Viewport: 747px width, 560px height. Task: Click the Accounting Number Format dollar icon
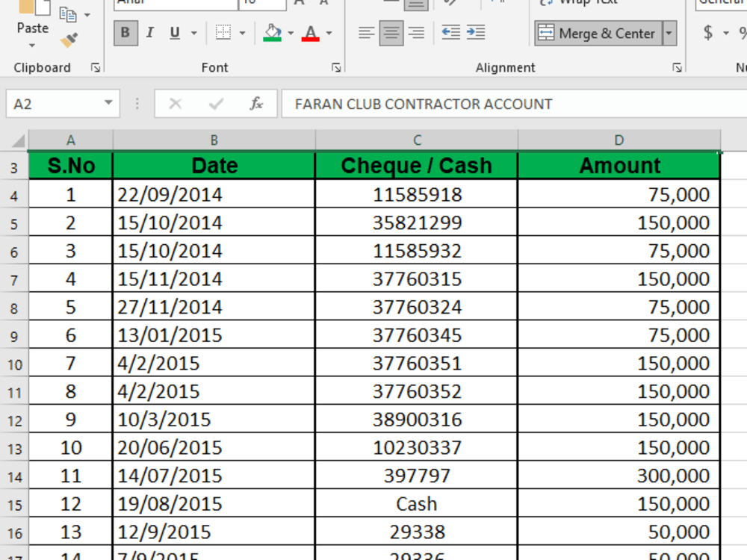coord(708,33)
